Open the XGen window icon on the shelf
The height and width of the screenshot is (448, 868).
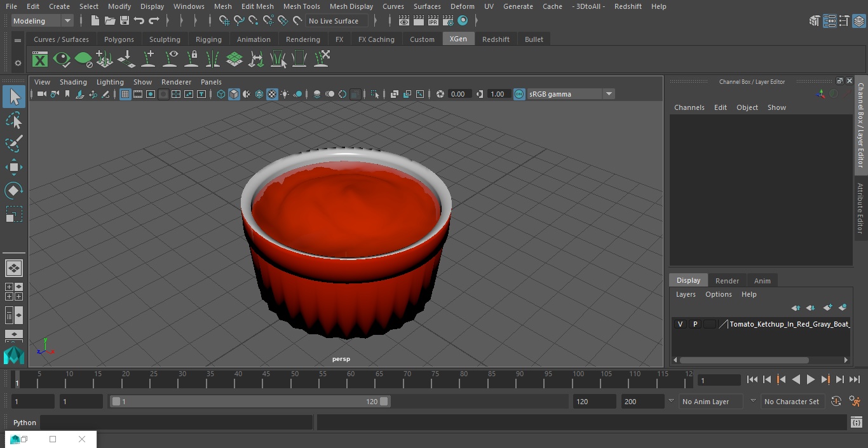tap(40, 60)
